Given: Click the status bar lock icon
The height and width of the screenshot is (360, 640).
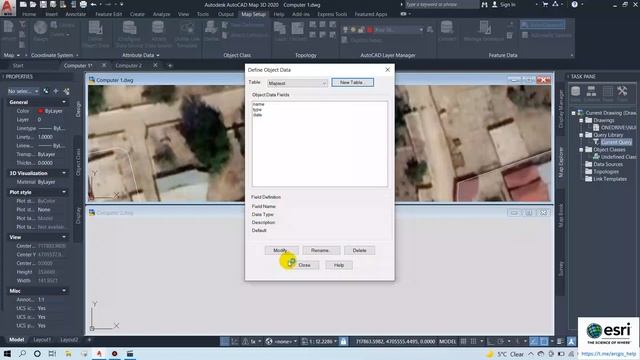Looking at the screenshot, I should click(x=343, y=341).
